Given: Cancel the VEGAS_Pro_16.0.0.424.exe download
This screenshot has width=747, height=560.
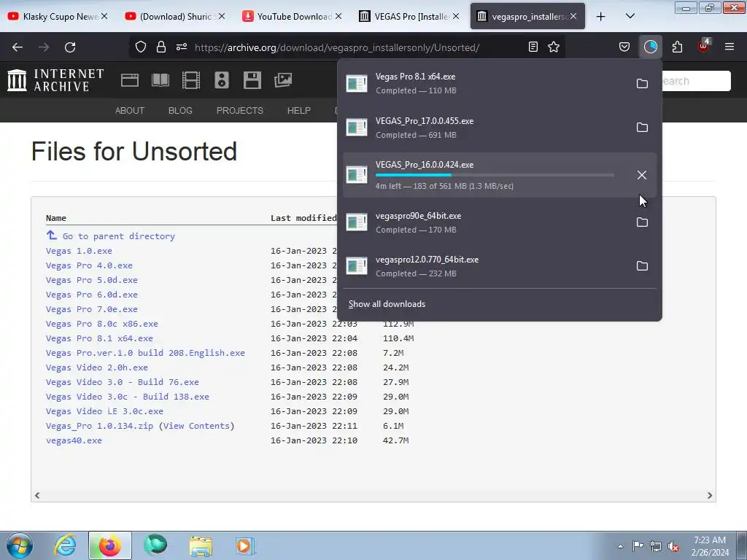Looking at the screenshot, I should 642,175.
